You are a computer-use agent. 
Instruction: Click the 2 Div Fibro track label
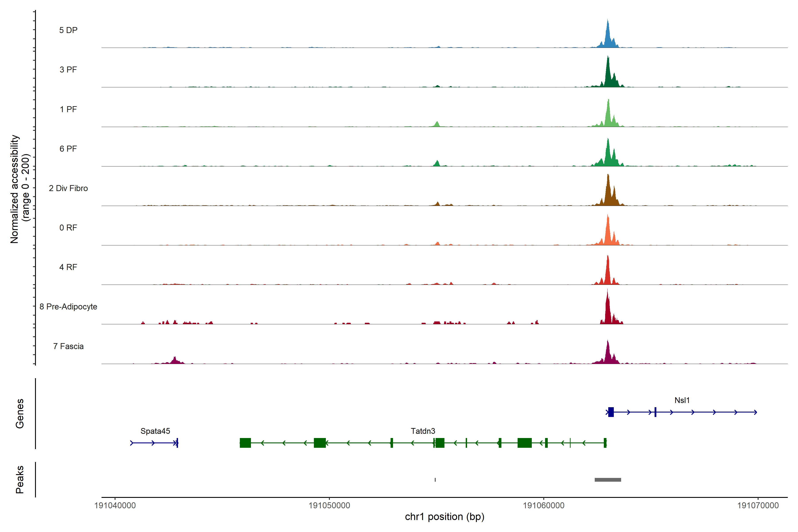[68, 188]
